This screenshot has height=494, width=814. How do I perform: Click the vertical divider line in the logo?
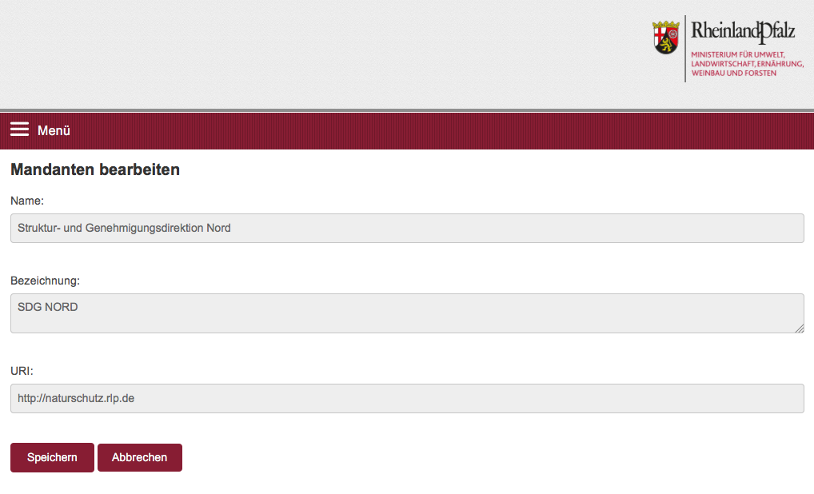coord(685,48)
